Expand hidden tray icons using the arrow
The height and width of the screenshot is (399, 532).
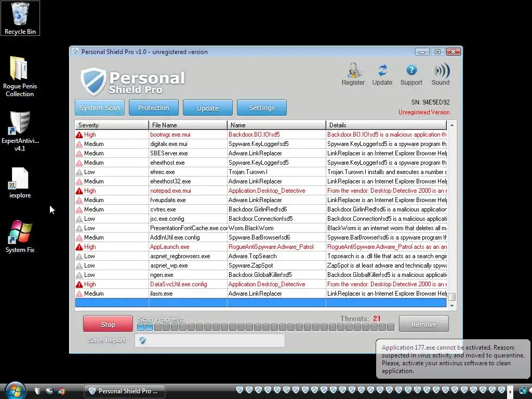(x=510, y=392)
